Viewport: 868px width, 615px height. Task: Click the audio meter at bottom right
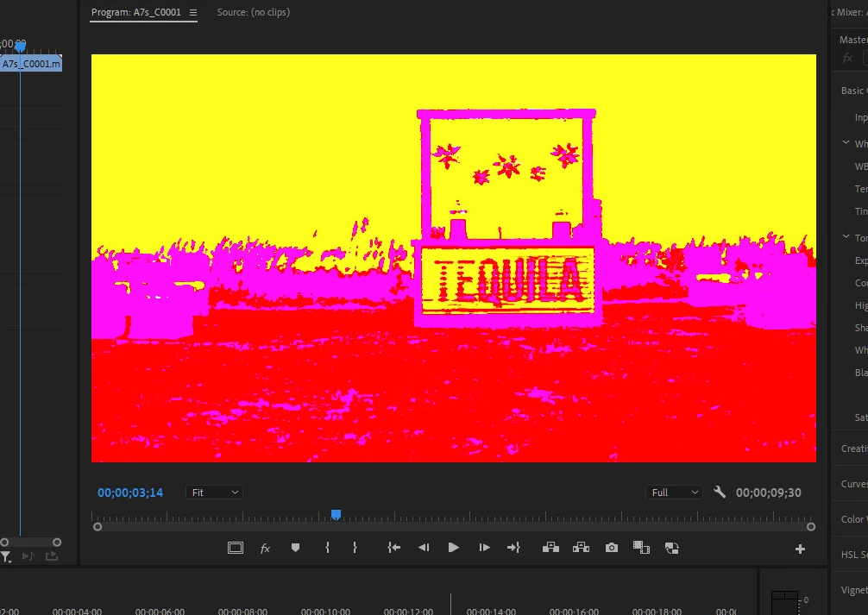785,604
